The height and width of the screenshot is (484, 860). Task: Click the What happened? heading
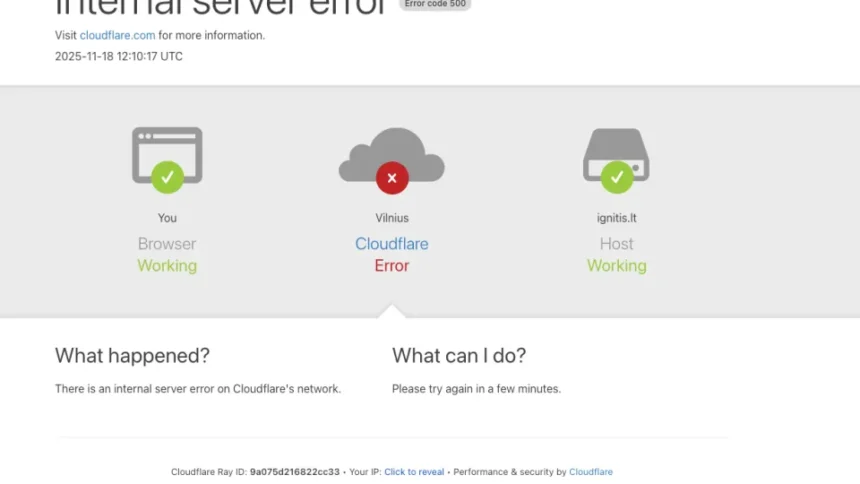click(x=132, y=355)
